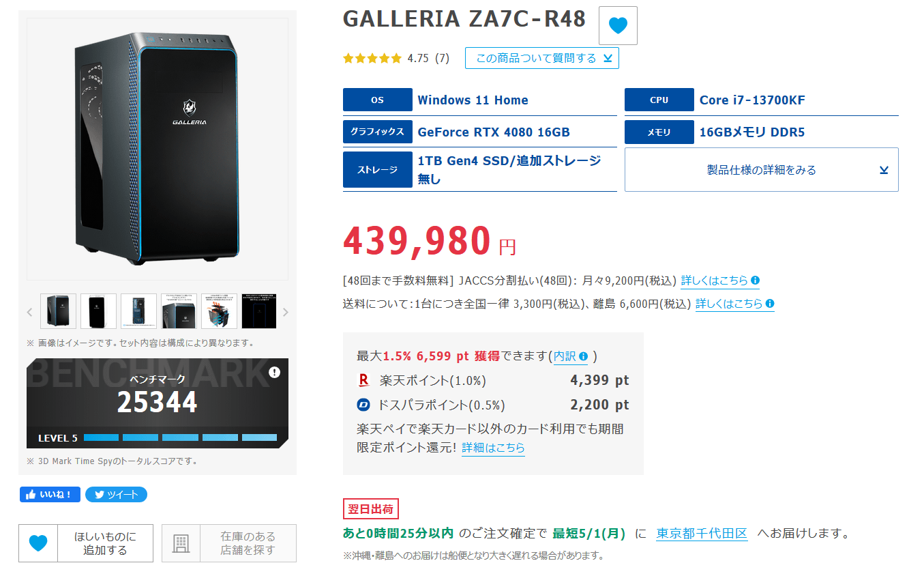Viewport: 924px width, 576px height.
Task: Click the star rating 4.75 review score
Action: 396,58
